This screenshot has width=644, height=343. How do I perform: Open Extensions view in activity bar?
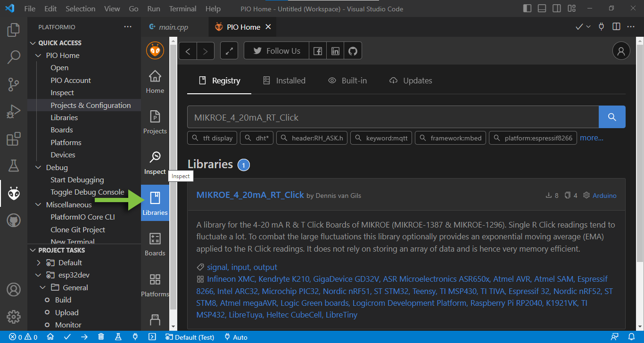click(14, 139)
